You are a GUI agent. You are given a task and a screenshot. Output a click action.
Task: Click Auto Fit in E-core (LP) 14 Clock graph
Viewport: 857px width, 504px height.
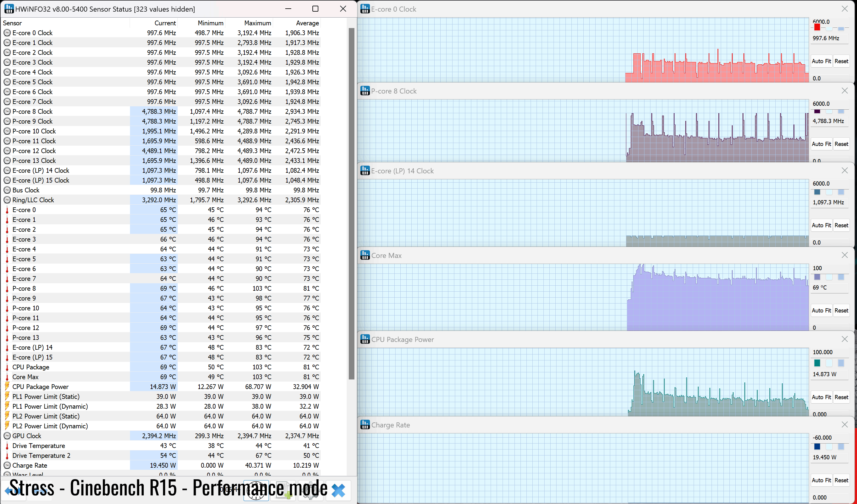[x=821, y=225]
